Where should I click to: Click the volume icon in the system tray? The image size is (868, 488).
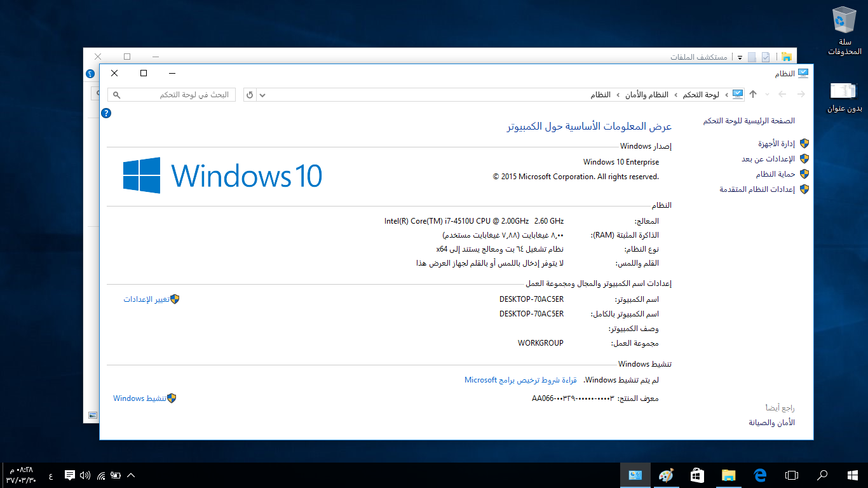(x=85, y=475)
